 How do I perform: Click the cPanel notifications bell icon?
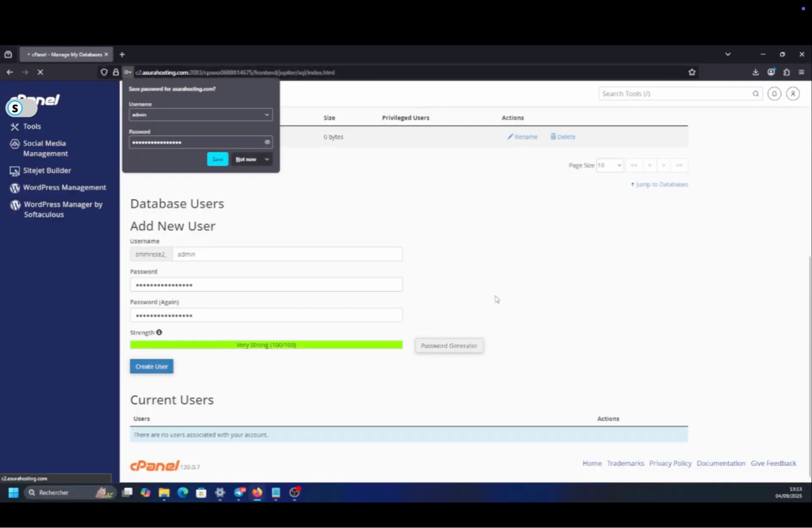(774, 93)
